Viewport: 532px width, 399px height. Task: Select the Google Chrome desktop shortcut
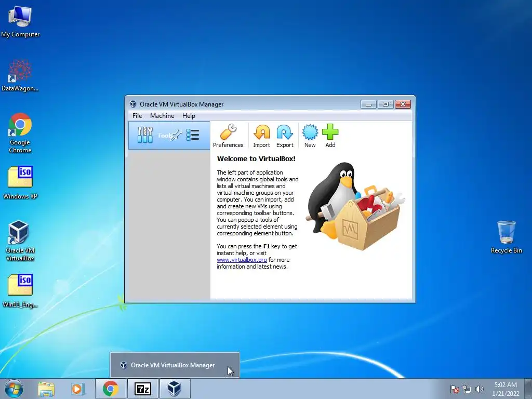coord(20,133)
